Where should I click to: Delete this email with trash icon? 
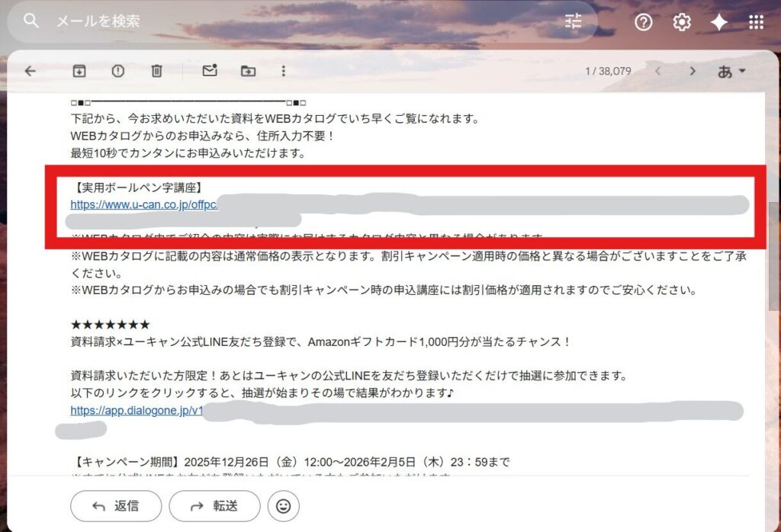pos(156,71)
